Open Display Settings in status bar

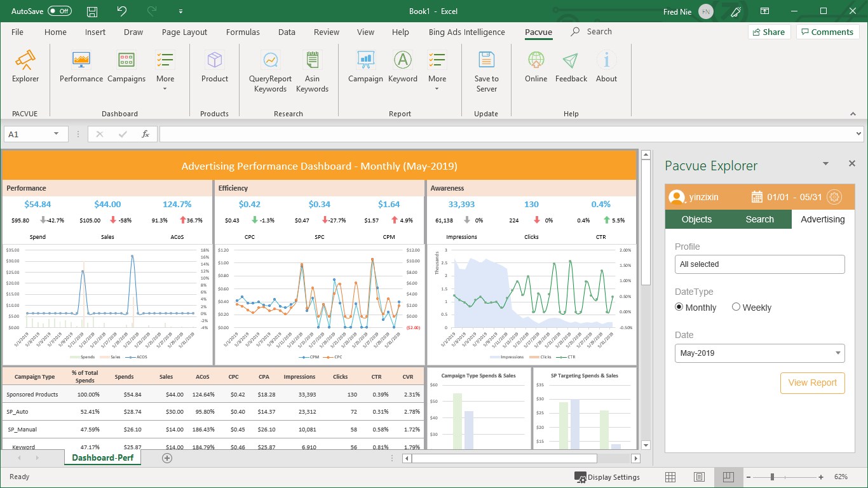coord(607,477)
